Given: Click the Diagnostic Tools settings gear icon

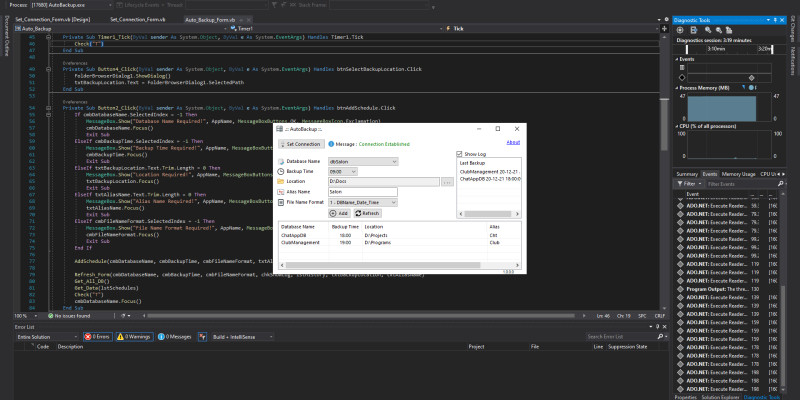Looking at the screenshot, I should [x=680, y=31].
